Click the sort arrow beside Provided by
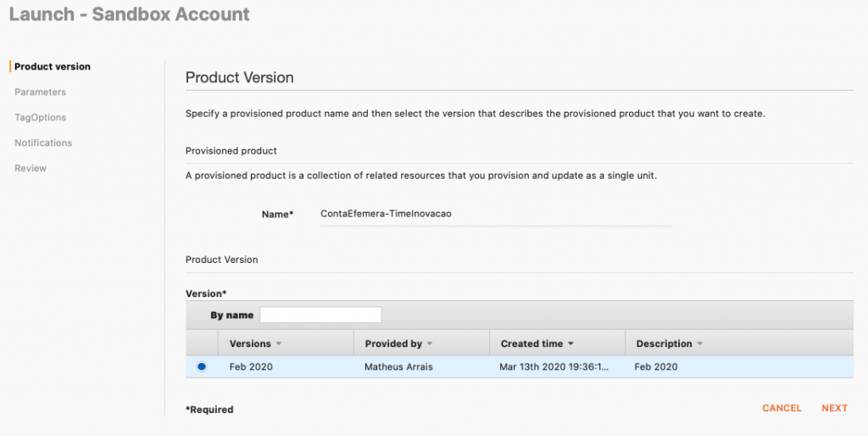 (430, 344)
